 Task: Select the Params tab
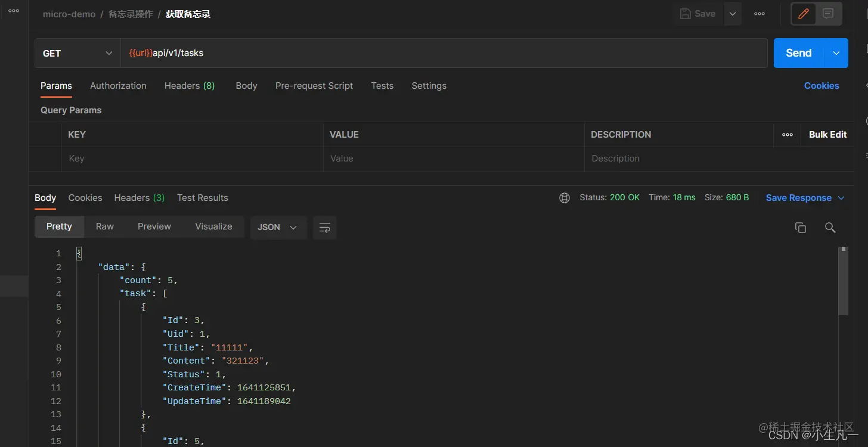click(56, 86)
